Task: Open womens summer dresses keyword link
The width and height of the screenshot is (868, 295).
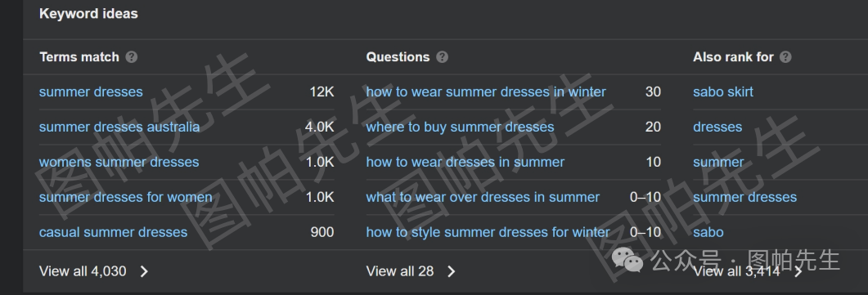Action: (x=119, y=162)
